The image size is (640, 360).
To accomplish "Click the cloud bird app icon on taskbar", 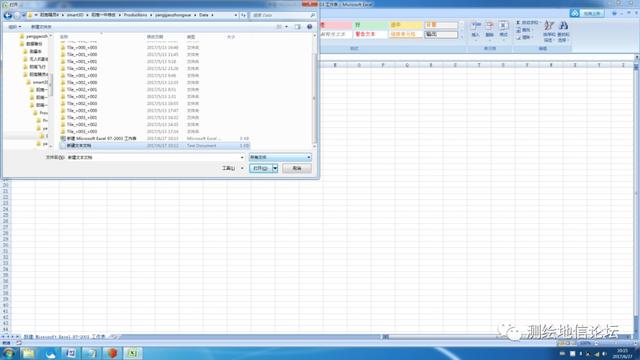I will point(50,353).
